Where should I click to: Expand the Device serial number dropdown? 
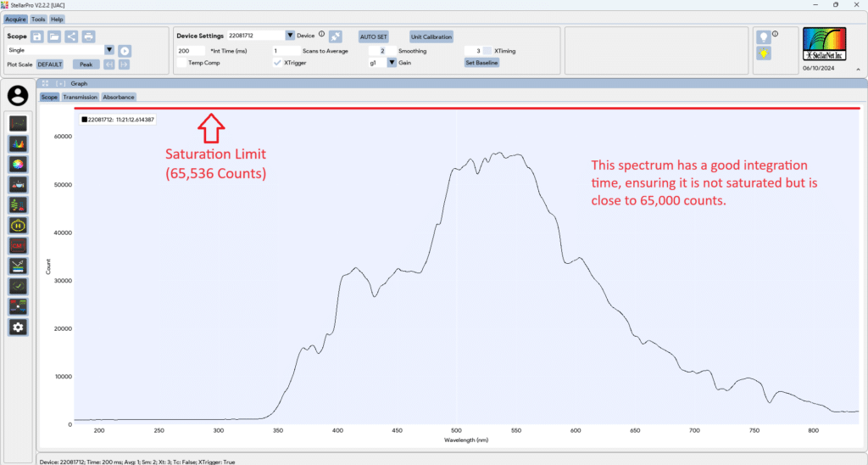click(x=290, y=36)
